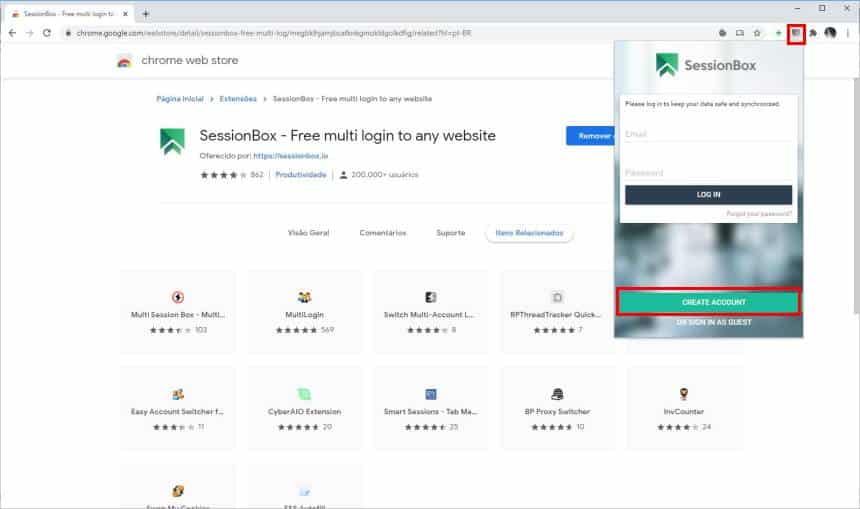Bookmark this page with the star icon

tap(757, 33)
